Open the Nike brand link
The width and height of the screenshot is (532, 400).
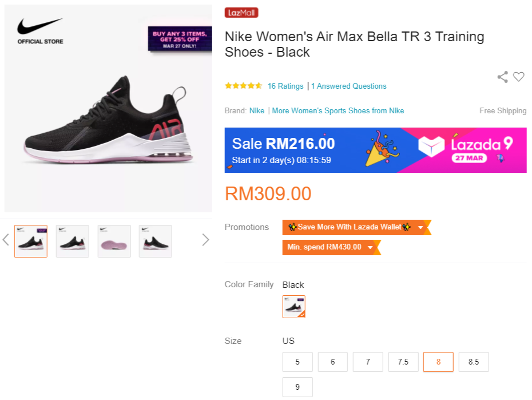coord(257,110)
